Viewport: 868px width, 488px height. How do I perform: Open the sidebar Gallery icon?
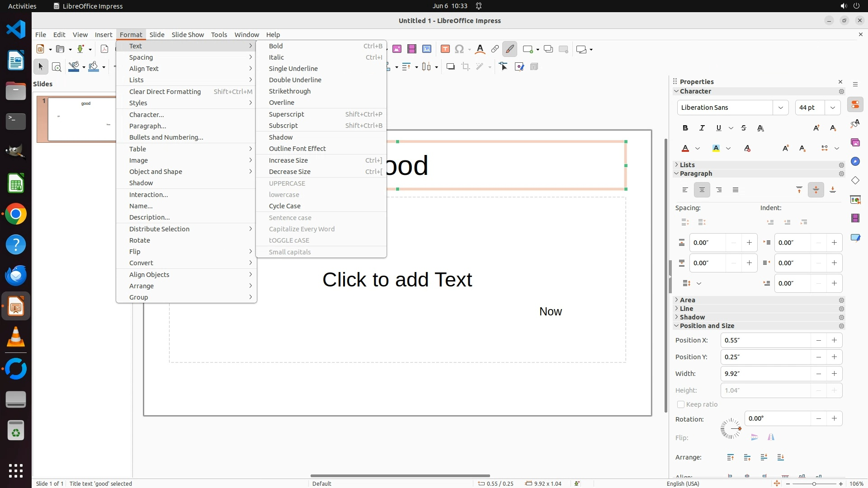(855, 142)
